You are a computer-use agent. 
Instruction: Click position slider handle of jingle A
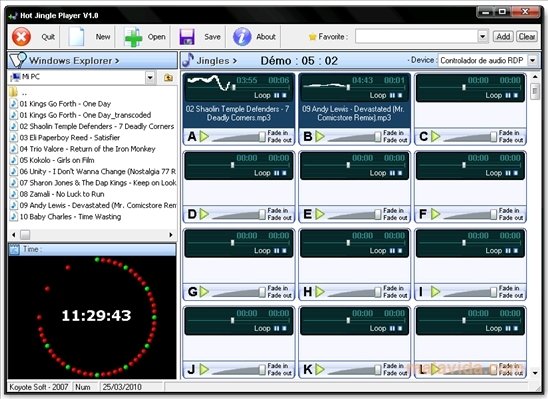point(234,87)
